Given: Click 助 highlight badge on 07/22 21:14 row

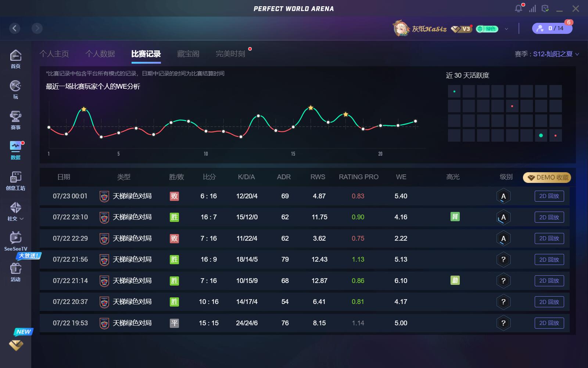Looking at the screenshot, I should click(455, 280).
